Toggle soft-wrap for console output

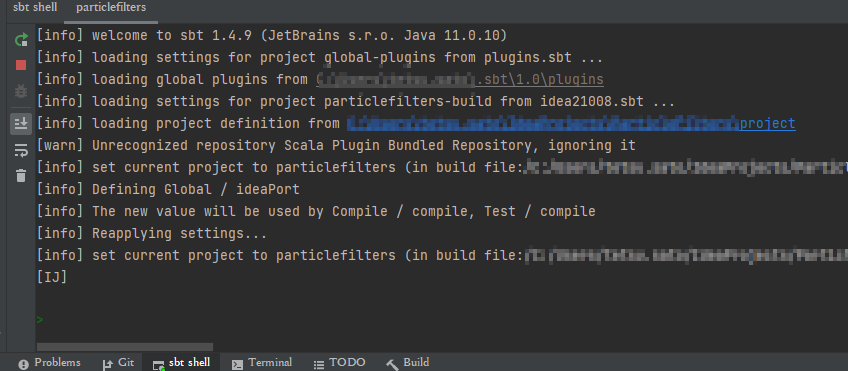(21, 150)
